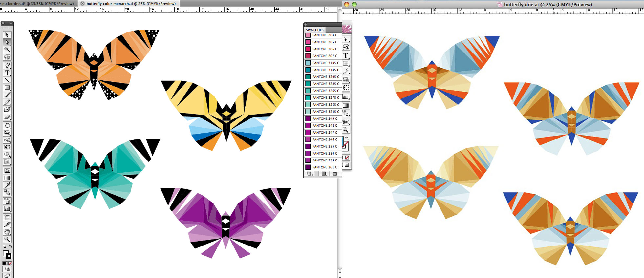Screen dimensions: 644x278
Task: Select the Hand tool
Action: [x=7, y=232]
